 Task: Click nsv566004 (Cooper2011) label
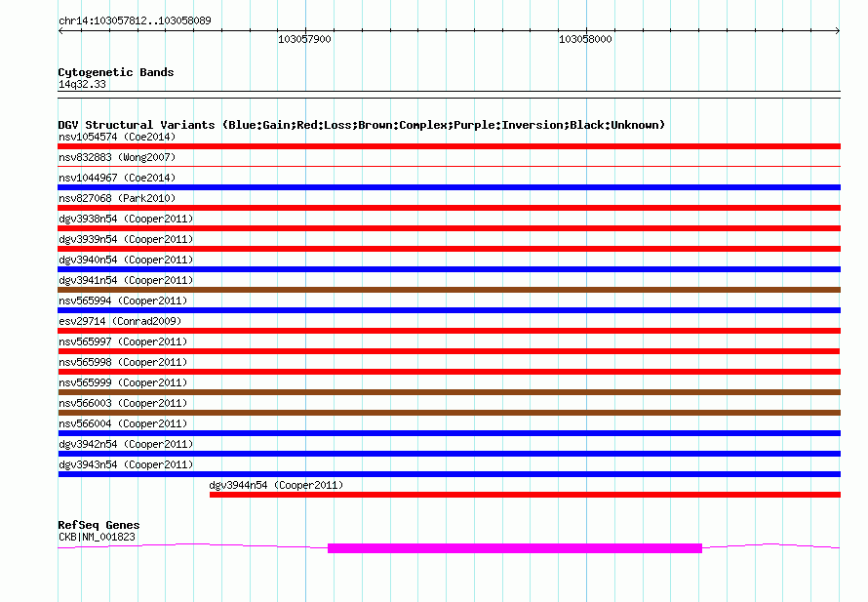coord(123,423)
